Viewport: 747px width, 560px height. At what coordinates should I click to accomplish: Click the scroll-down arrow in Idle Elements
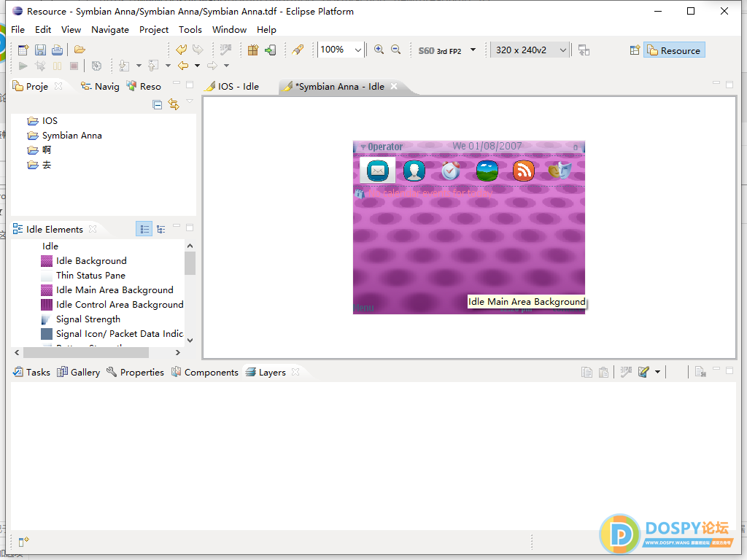click(190, 340)
